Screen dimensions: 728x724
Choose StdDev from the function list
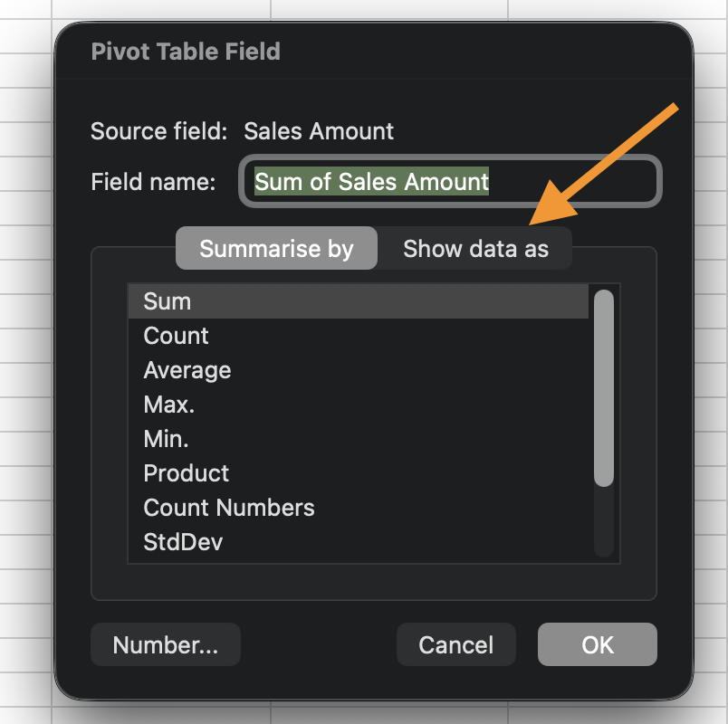(183, 542)
